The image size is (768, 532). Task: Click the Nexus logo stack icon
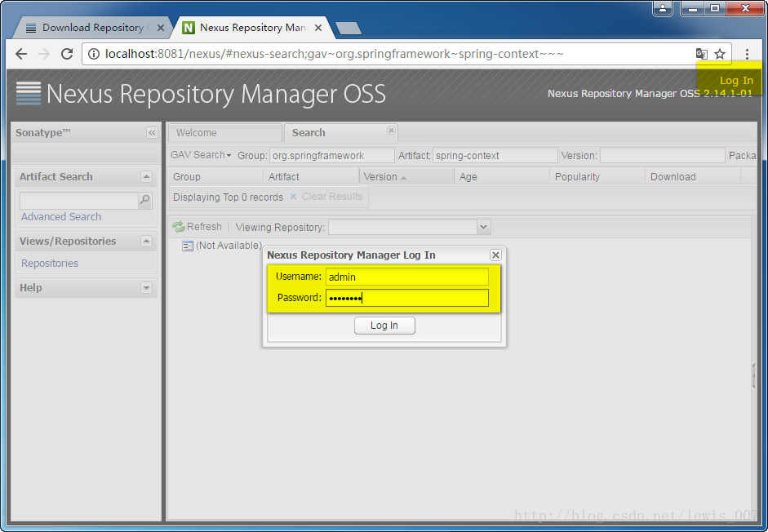[29, 93]
